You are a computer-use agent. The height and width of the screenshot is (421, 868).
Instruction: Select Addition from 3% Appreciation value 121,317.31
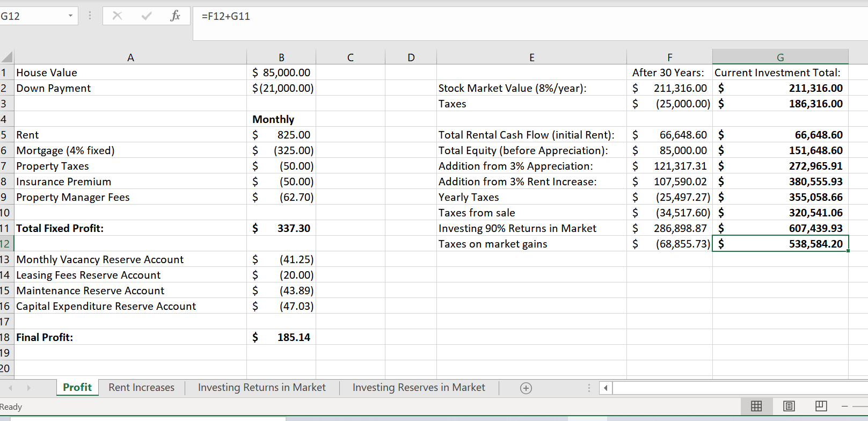pos(669,166)
